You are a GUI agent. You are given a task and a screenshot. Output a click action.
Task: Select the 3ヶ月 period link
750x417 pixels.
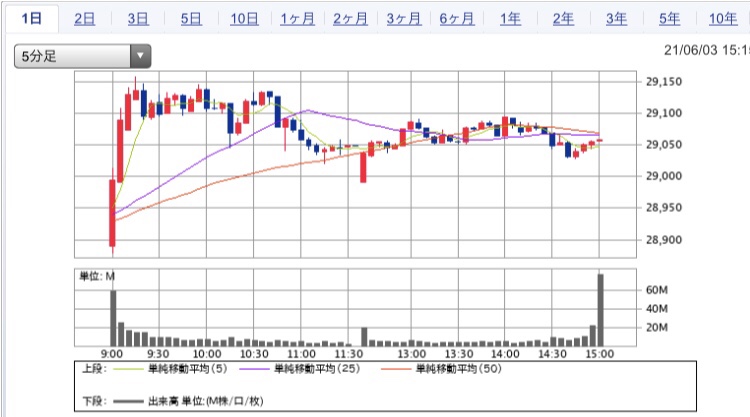(403, 19)
